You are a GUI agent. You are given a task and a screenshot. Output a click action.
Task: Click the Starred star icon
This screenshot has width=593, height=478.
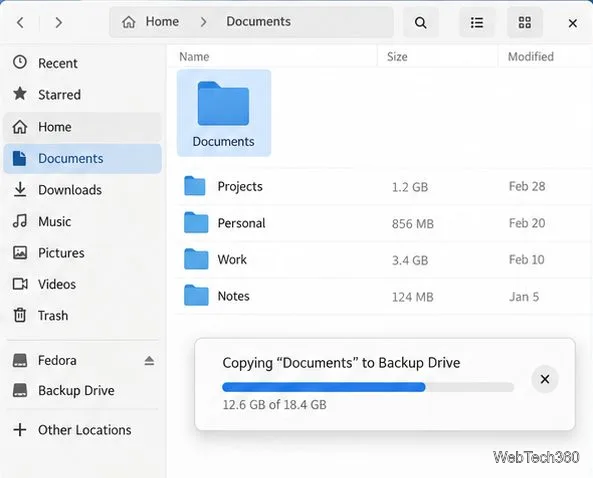coord(20,93)
